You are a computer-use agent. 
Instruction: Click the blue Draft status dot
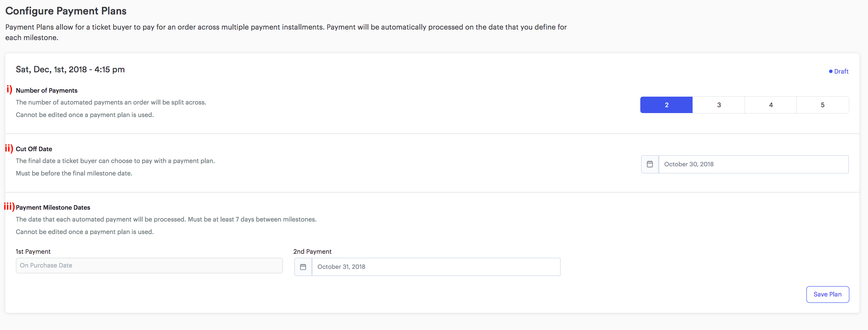point(830,71)
